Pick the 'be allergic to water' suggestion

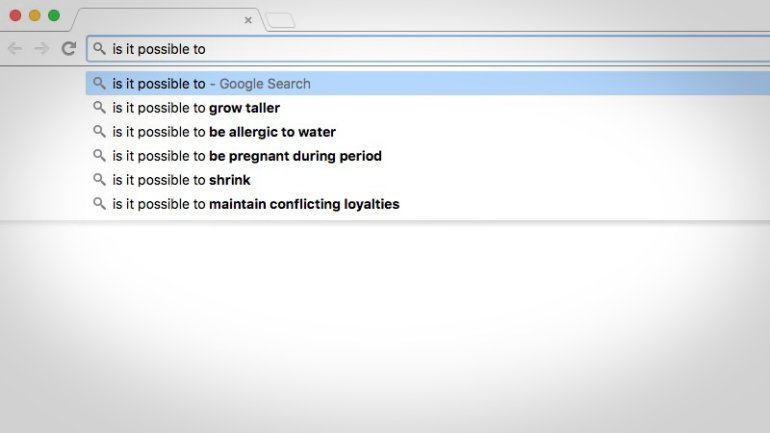(223, 132)
